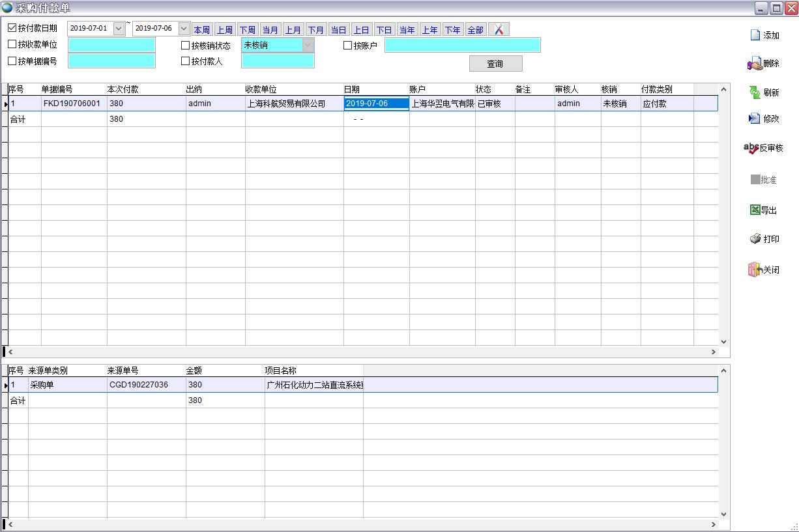The image size is (799, 532).
Task: Open the 未核销 status dropdown
Action: (x=308, y=45)
